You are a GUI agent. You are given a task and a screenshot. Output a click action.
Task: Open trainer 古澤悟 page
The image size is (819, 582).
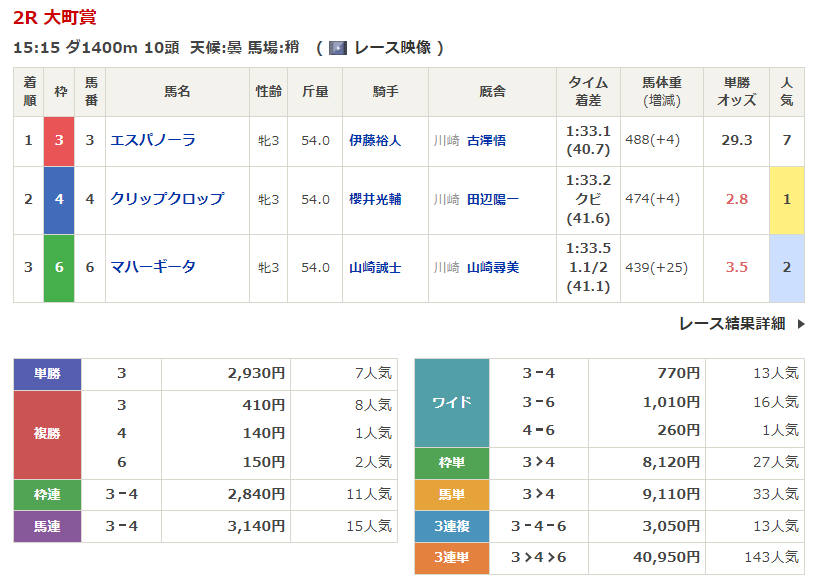point(486,141)
